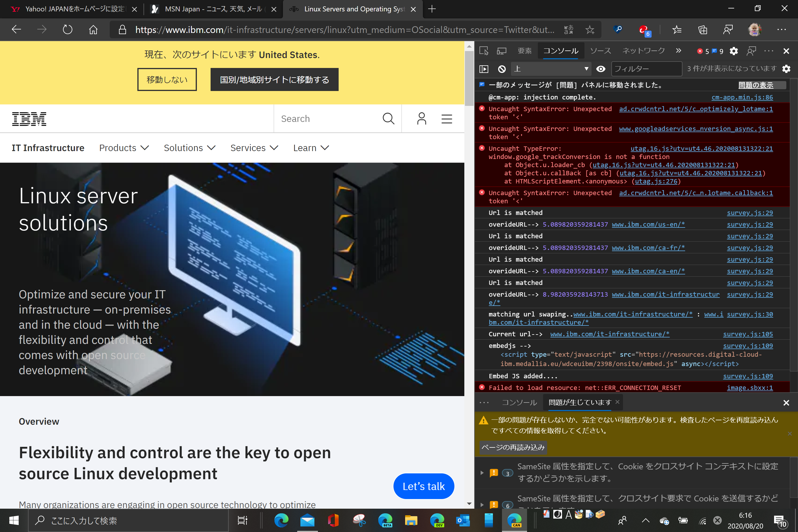The height and width of the screenshot is (532, 798).
Task: Clear the console with the ban icon
Action: pos(502,69)
